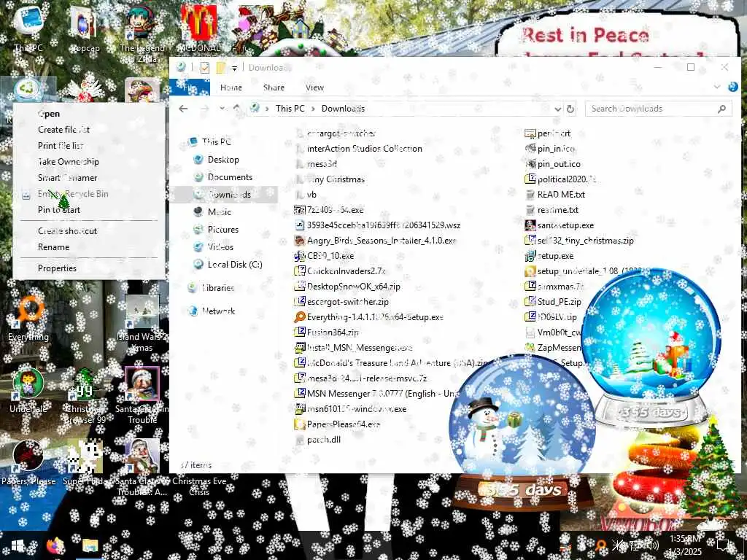The width and height of the screenshot is (747, 560).
Task: Click the taskbar clock showing 1/3/2025
Action: 686,545
